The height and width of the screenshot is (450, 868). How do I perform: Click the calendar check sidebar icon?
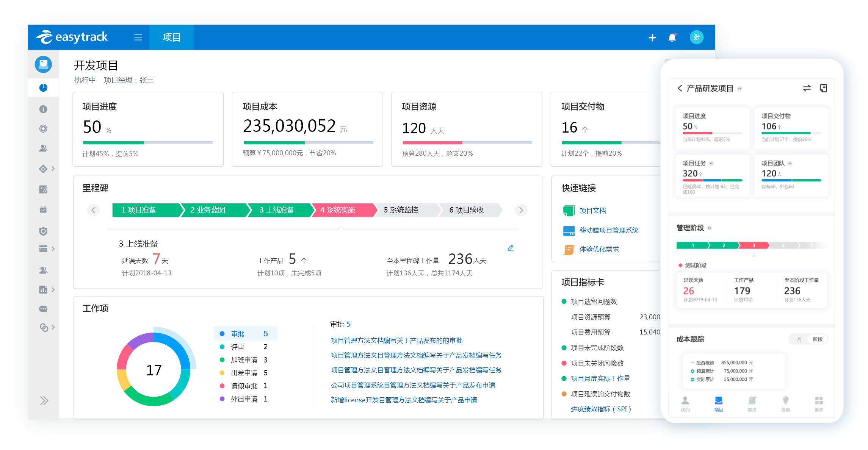click(x=43, y=209)
